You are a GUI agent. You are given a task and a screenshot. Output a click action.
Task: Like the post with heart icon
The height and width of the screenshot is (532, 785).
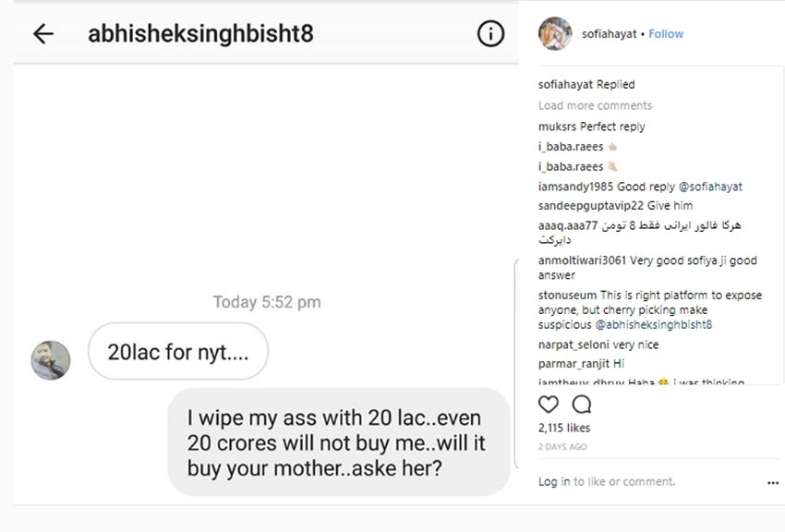tap(549, 405)
